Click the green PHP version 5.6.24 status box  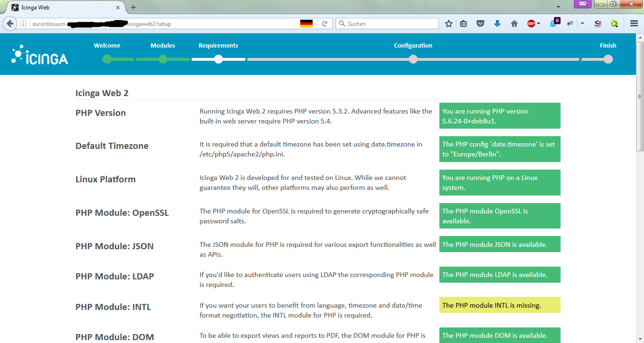pyautogui.click(x=500, y=116)
